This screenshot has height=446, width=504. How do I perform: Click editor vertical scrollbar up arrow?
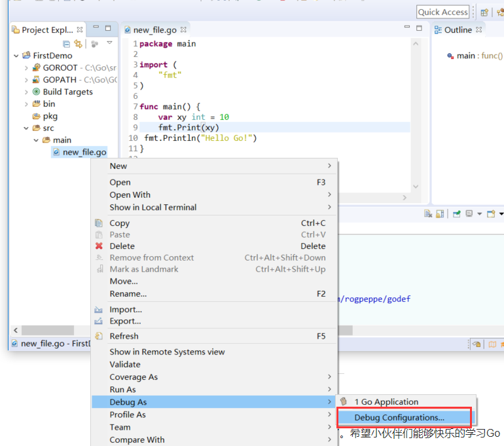click(x=416, y=43)
